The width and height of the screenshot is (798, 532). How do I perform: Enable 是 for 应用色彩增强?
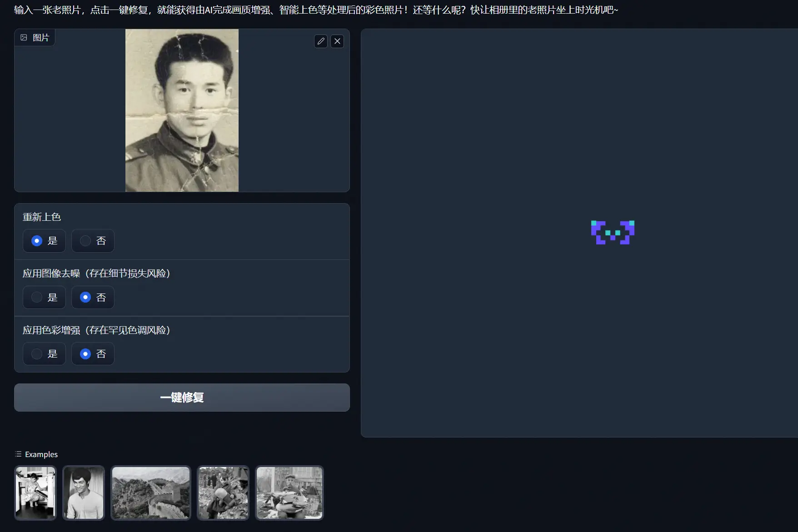37,354
